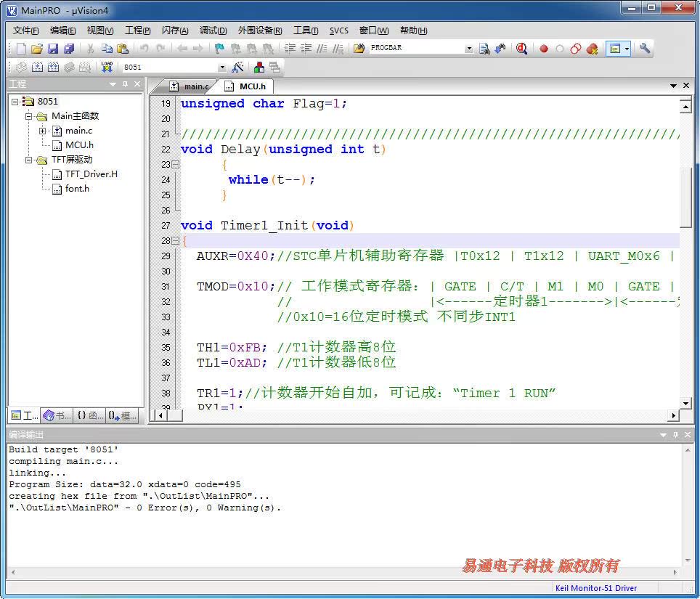Viewport: 700px width, 599px height.
Task: Open the PROGBAR search dropdown
Action: pos(469,49)
